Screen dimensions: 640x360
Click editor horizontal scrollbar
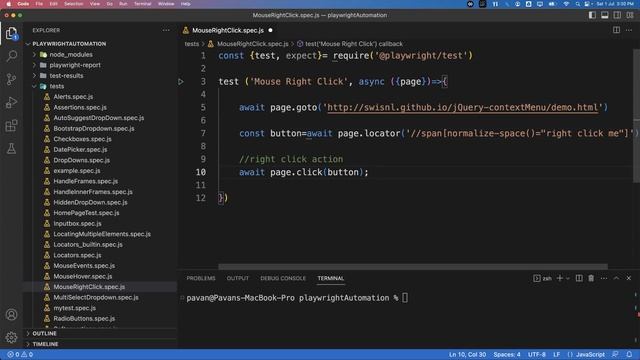413,267
